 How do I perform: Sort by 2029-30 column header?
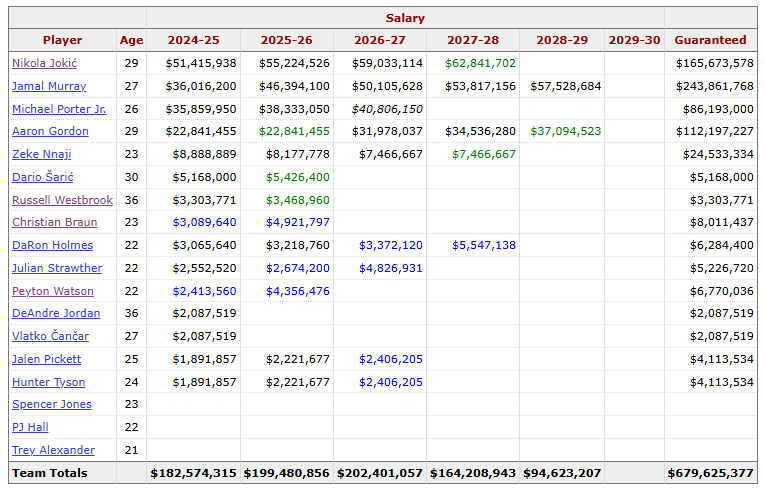click(634, 40)
